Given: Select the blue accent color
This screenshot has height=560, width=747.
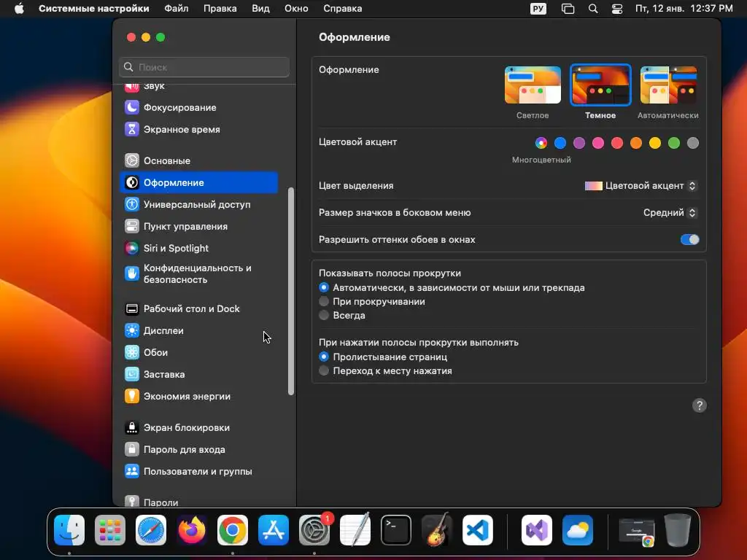Looking at the screenshot, I should pos(560,143).
